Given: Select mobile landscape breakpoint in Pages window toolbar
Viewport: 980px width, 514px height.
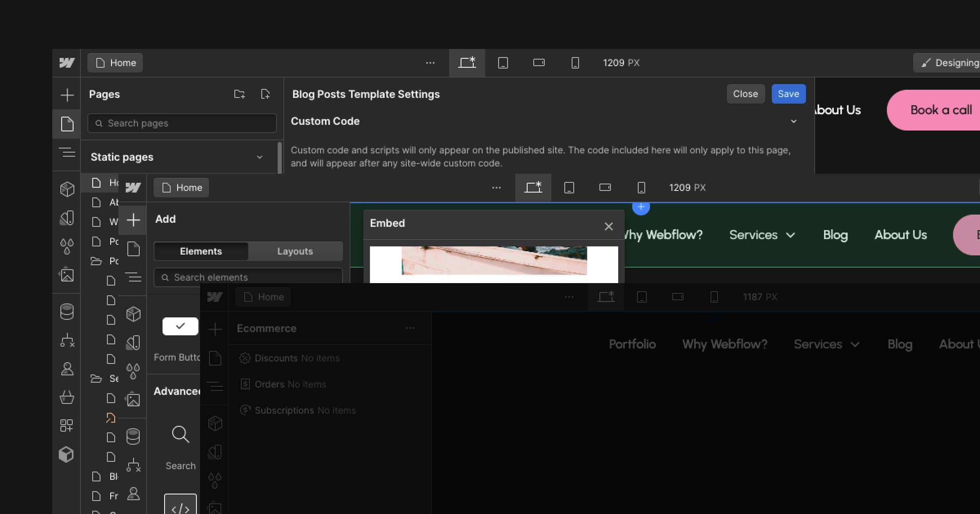Looking at the screenshot, I should pos(539,63).
